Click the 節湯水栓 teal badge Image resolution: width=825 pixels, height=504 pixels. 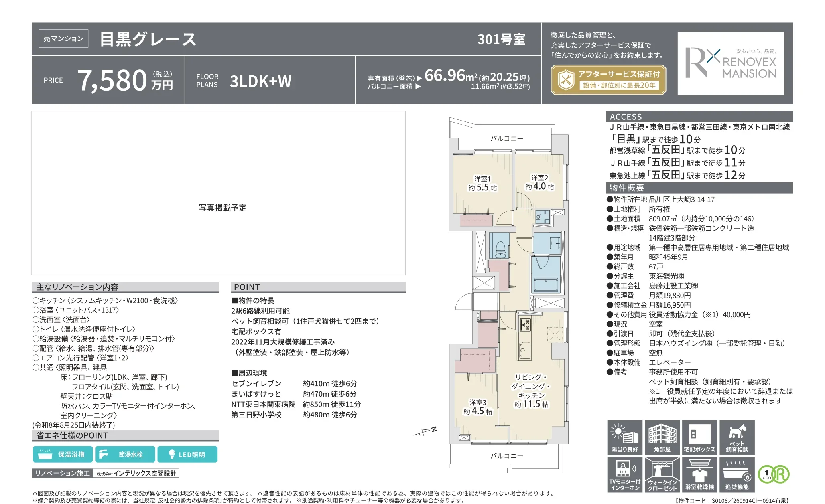point(125,454)
